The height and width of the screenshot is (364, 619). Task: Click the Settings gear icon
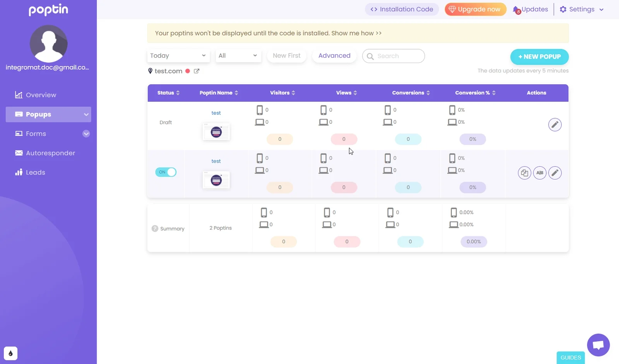[x=563, y=9]
